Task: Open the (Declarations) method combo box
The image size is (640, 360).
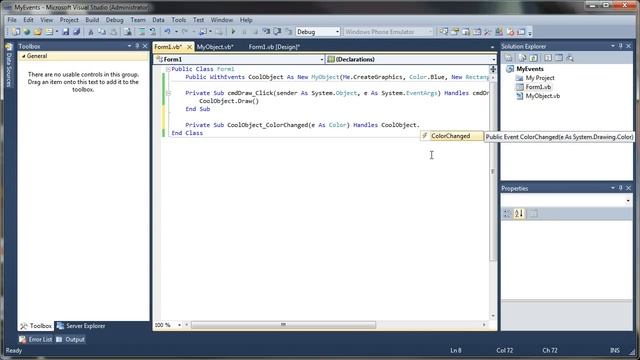Action: [411, 60]
